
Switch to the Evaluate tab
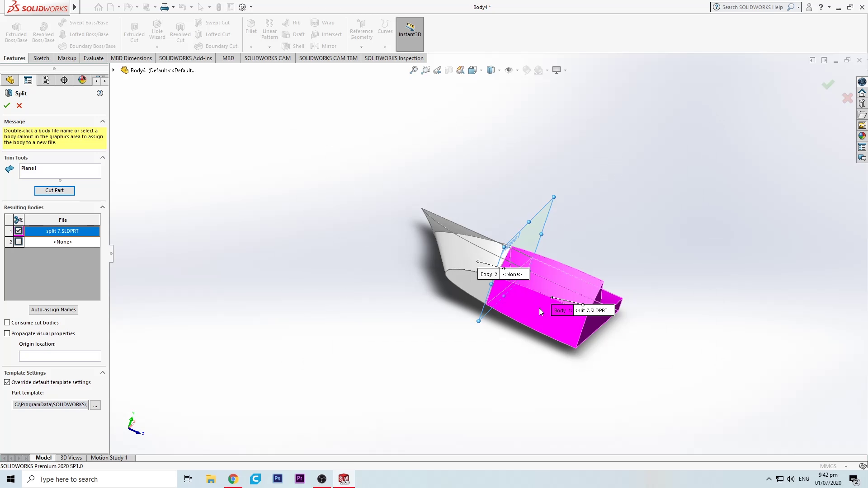(94, 58)
